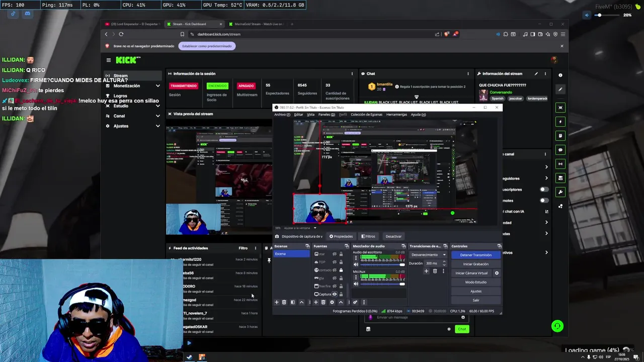Mute Audio del escritorio speaker
644x362 pixels.
pyautogui.click(x=356, y=264)
